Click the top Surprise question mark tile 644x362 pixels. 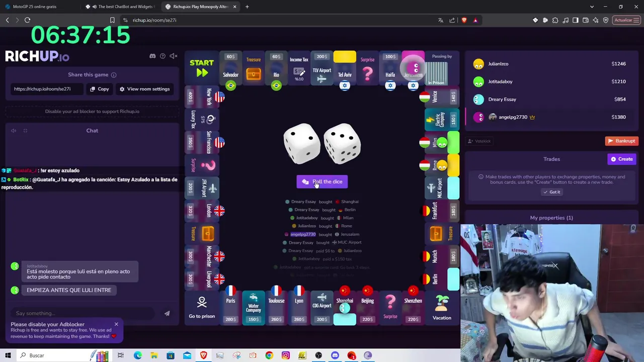[x=368, y=69]
